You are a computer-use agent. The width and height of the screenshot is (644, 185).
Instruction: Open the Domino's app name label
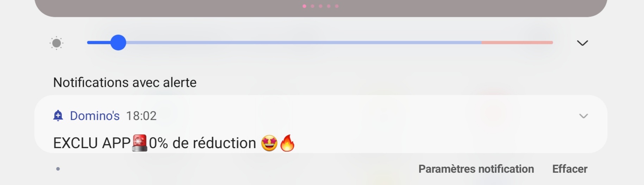point(95,116)
